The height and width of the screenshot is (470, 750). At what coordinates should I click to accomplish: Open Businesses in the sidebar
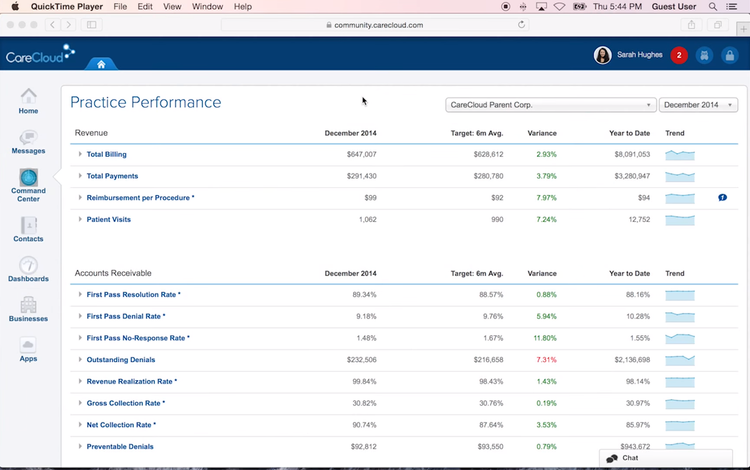tap(28, 309)
